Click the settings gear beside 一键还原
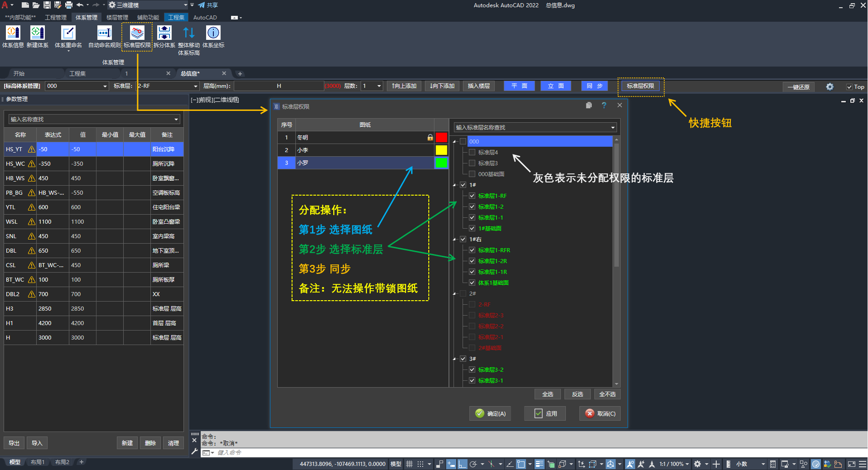The height and width of the screenshot is (470, 868). (x=830, y=86)
